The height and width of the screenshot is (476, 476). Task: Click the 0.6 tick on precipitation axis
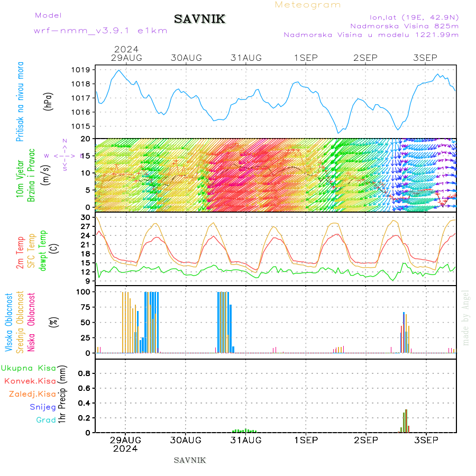pos(83,388)
